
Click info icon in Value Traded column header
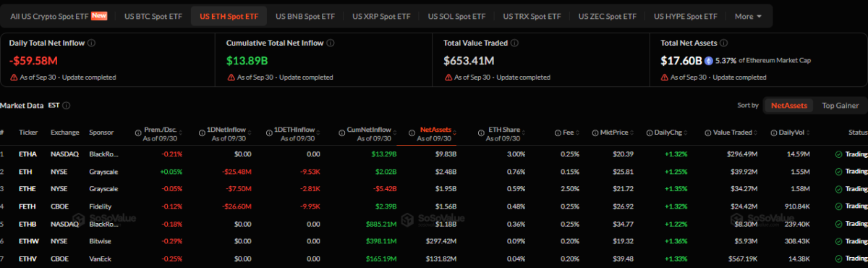(x=708, y=133)
